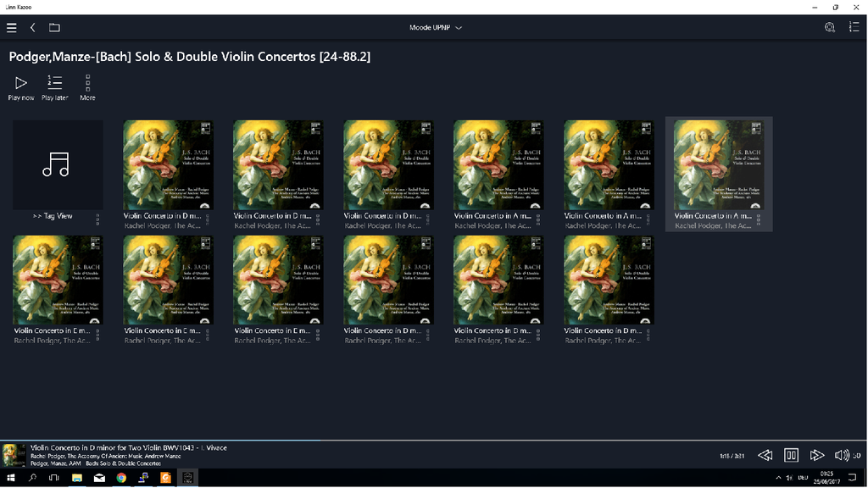The image size is (868, 488).
Task: Click the Play now icon
Action: 21,83
